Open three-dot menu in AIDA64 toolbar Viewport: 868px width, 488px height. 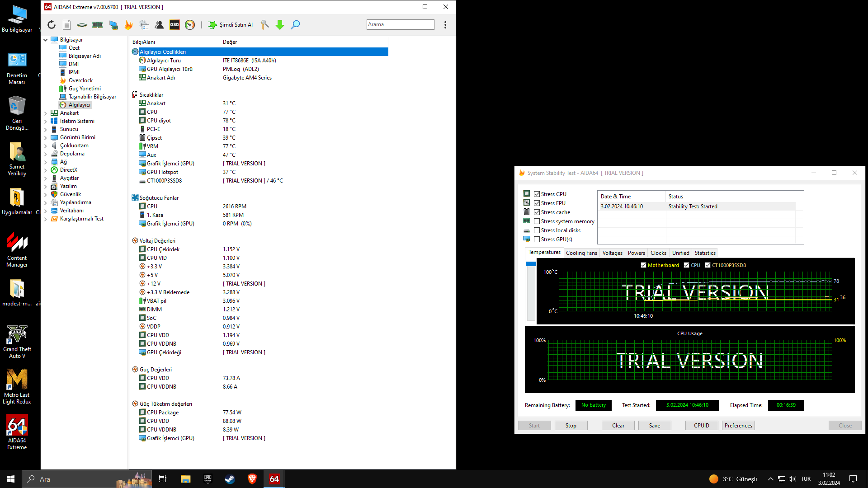(445, 25)
